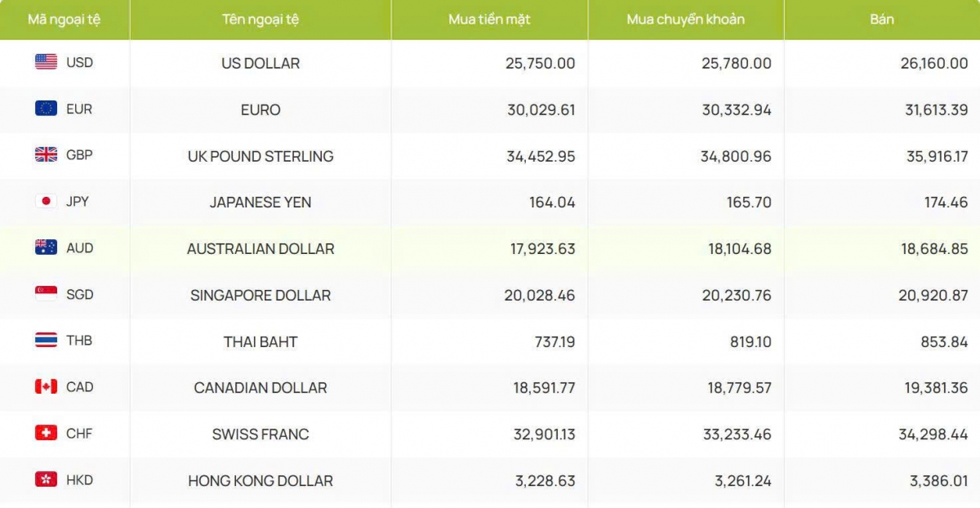980x508 pixels.
Task: Click the USD sell rate 26,160.00
Action: (x=934, y=63)
